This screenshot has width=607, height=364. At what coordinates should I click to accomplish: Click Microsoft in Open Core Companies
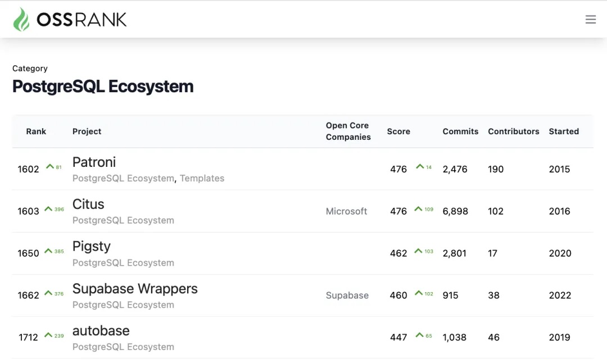click(x=346, y=211)
